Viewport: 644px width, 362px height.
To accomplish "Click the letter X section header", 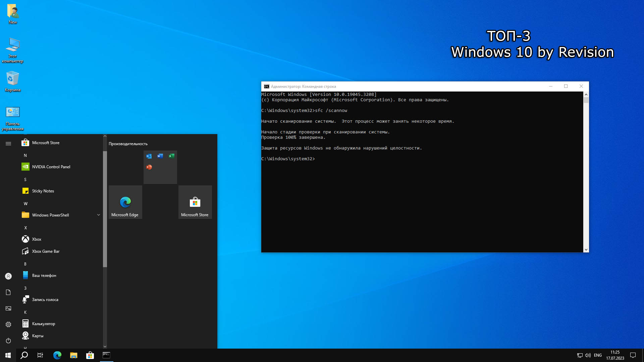I will click(25, 228).
